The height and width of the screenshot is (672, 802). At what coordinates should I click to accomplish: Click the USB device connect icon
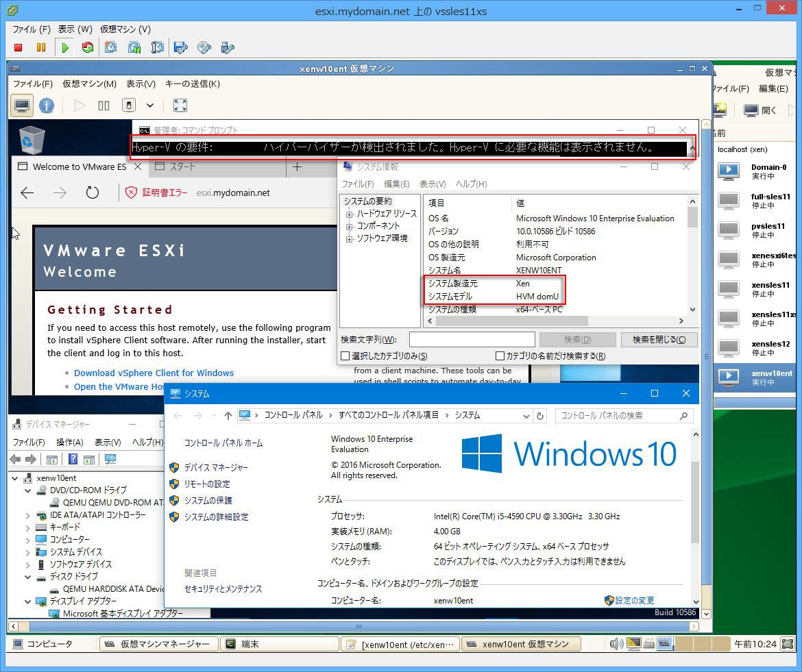click(227, 47)
